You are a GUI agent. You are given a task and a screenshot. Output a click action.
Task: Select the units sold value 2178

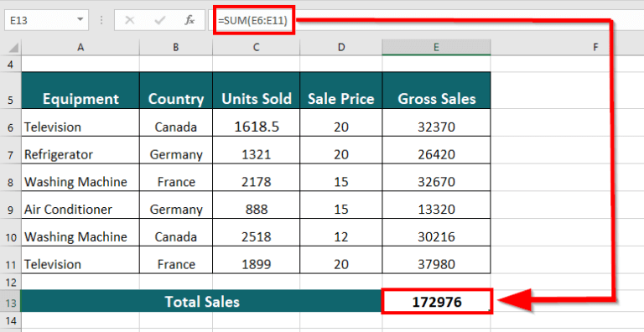[256, 178]
